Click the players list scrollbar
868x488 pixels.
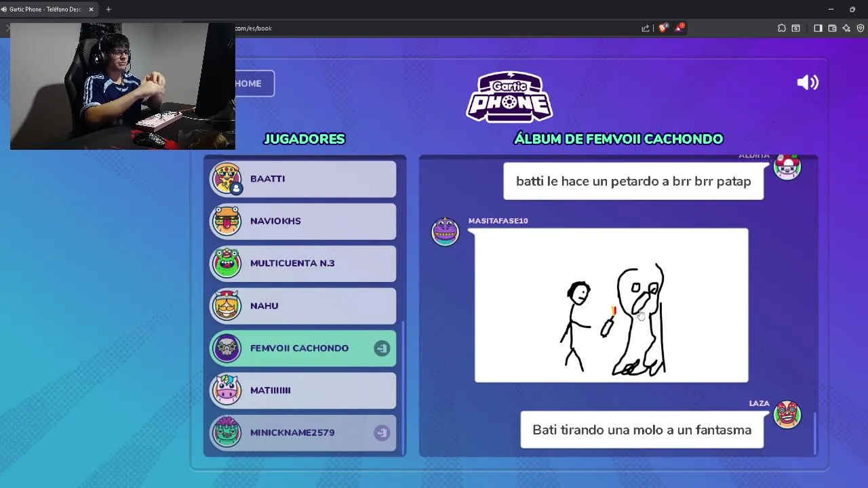404,388
